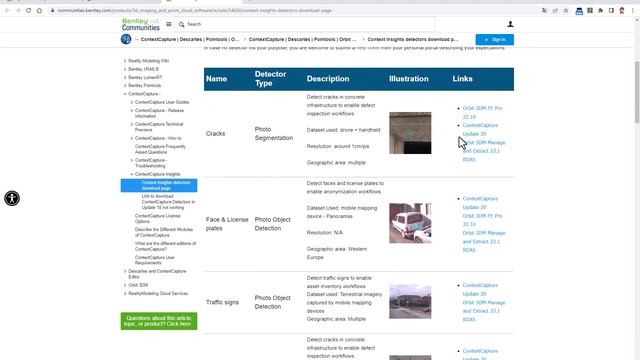Expand the Bentley Pointools chevron
Image resolution: width=640 pixels, height=360 pixels.
(125, 85)
